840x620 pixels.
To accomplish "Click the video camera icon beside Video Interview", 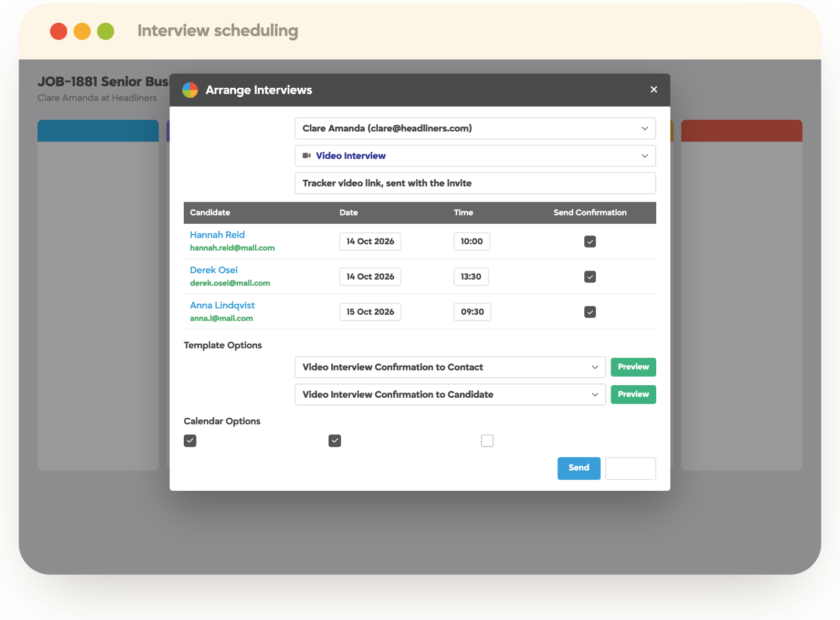I will point(307,156).
